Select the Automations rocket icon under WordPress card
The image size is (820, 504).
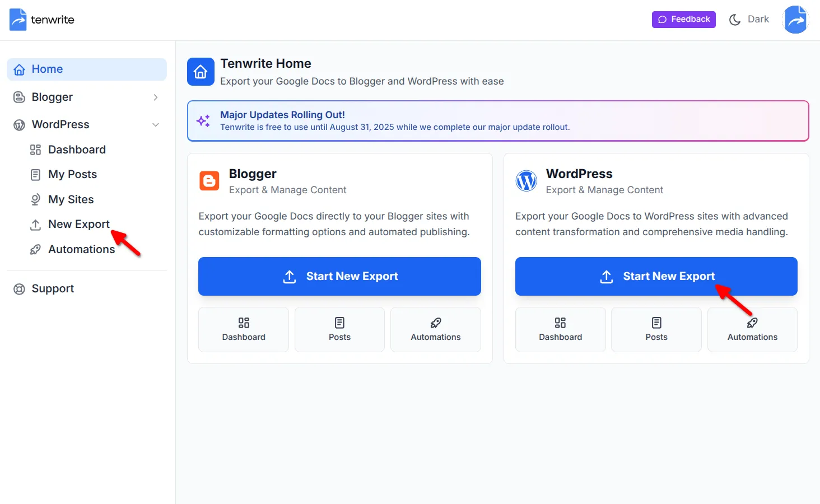(x=752, y=323)
